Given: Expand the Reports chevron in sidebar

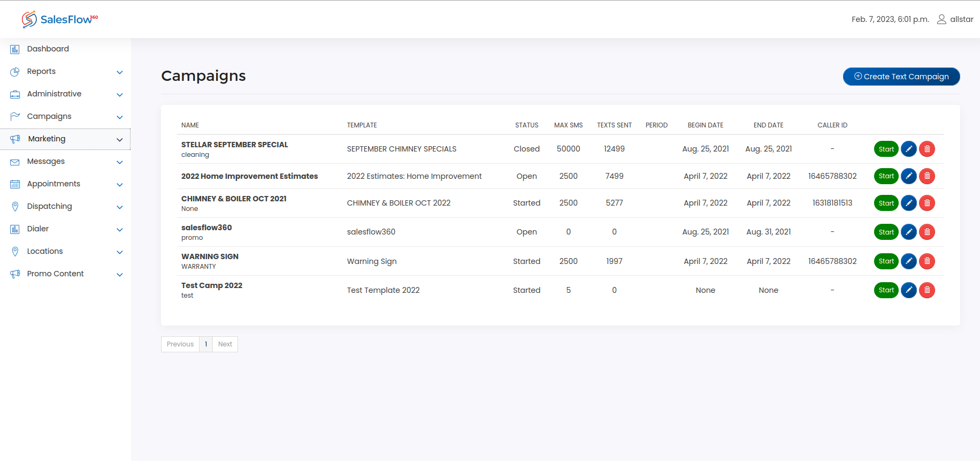Looking at the screenshot, I should [x=120, y=72].
